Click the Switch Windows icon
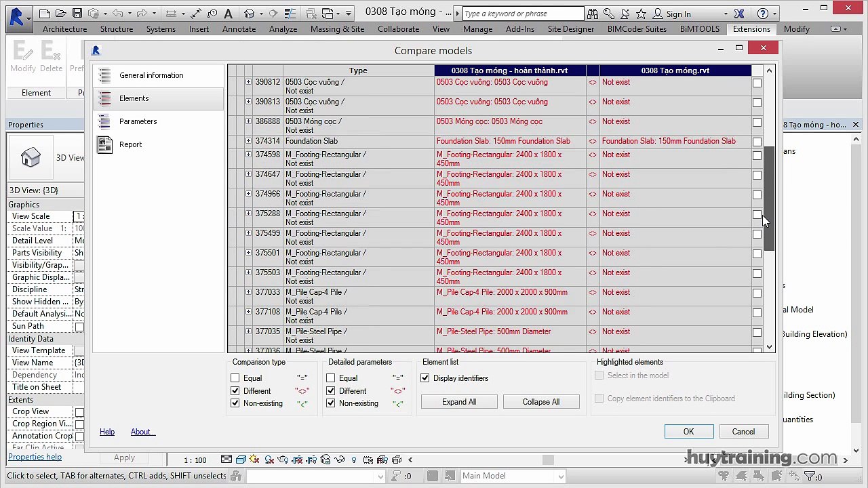 pyautogui.click(x=328, y=14)
